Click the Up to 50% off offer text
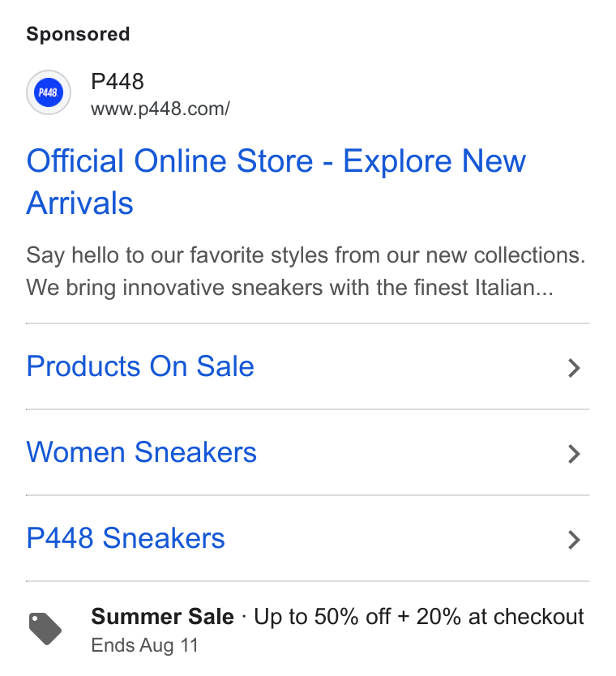The height and width of the screenshot is (676, 616). [x=323, y=617]
